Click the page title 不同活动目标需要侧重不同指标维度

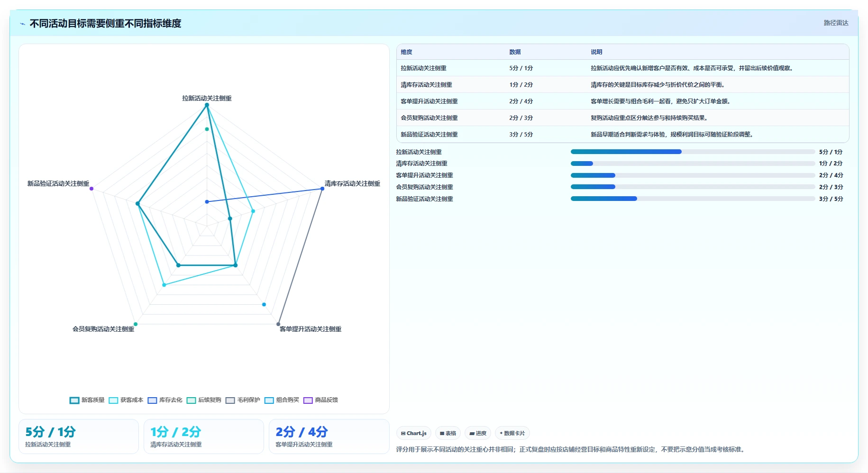click(x=105, y=23)
